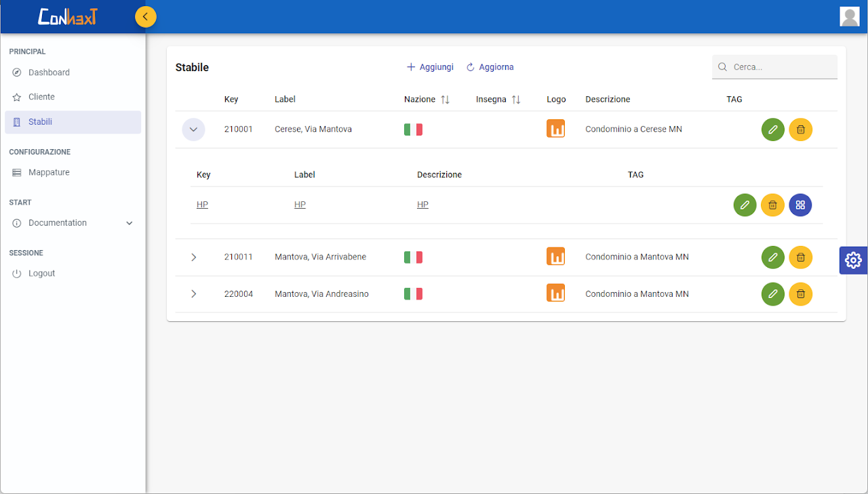Expand the 210011 Mantova row
This screenshot has height=494, width=868.
tap(193, 258)
